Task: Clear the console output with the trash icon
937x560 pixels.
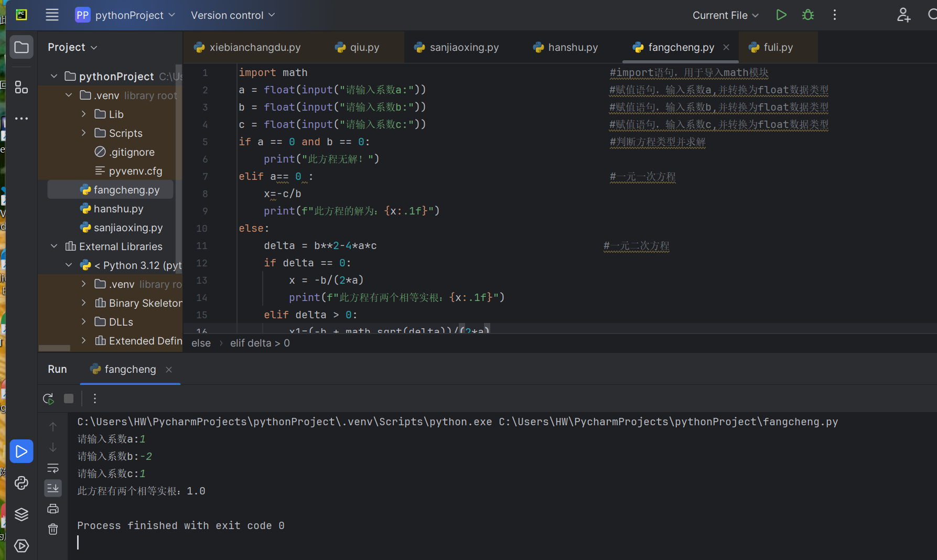Action: coord(52,529)
